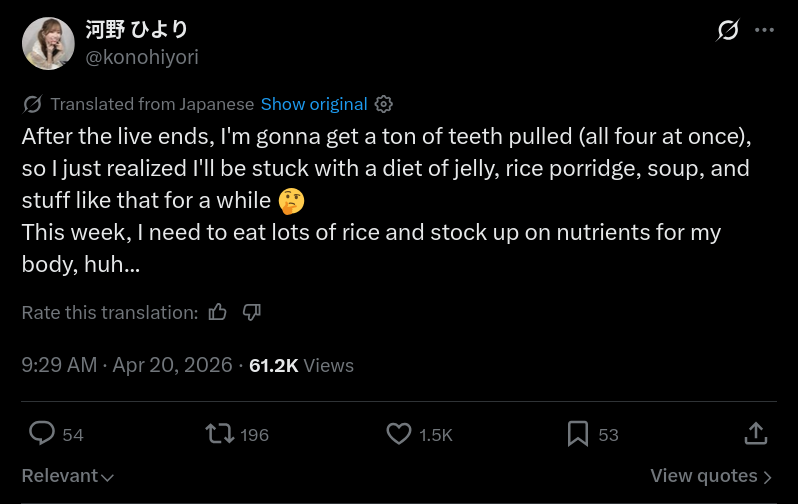Click the Grok icon at top right
Screen dimensions: 798x504
click(728, 30)
